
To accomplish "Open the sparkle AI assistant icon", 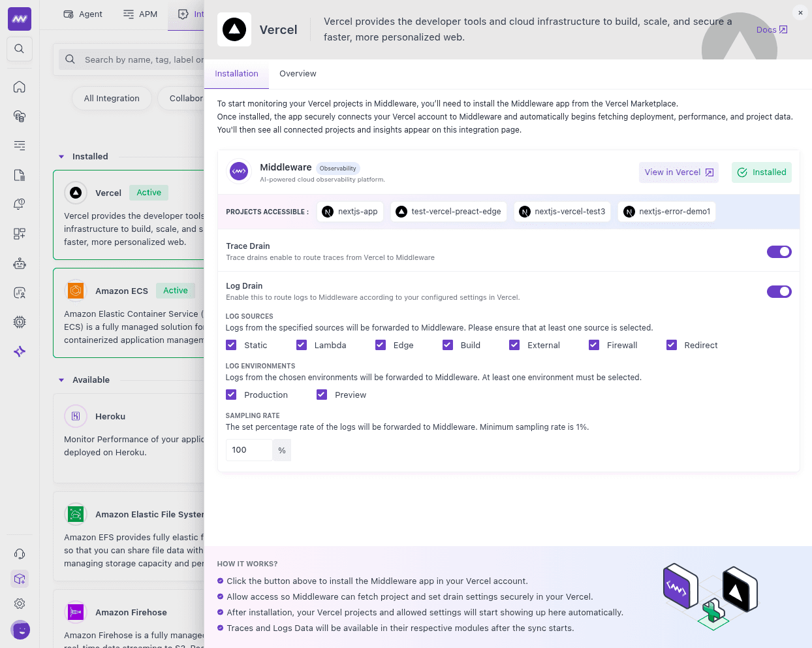I will [20, 351].
